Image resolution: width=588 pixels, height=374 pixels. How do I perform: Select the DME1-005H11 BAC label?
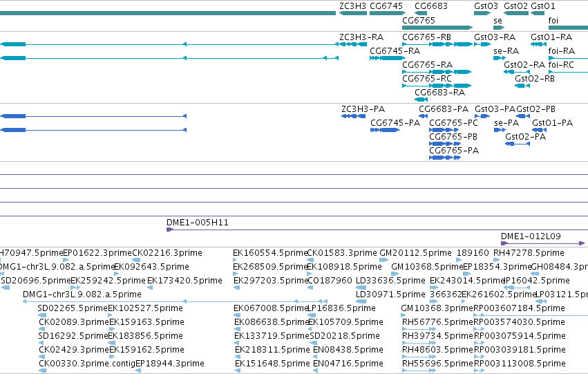tap(198, 223)
